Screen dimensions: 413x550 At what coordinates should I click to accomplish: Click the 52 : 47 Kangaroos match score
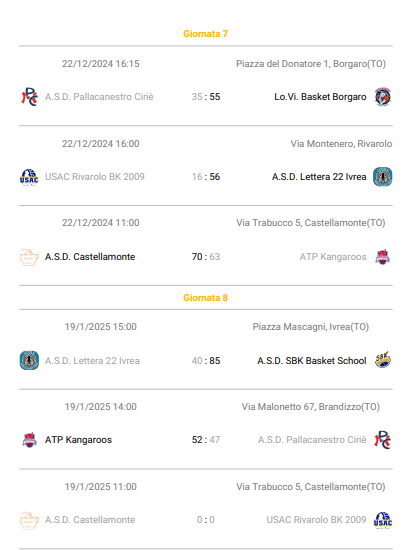pyautogui.click(x=206, y=440)
